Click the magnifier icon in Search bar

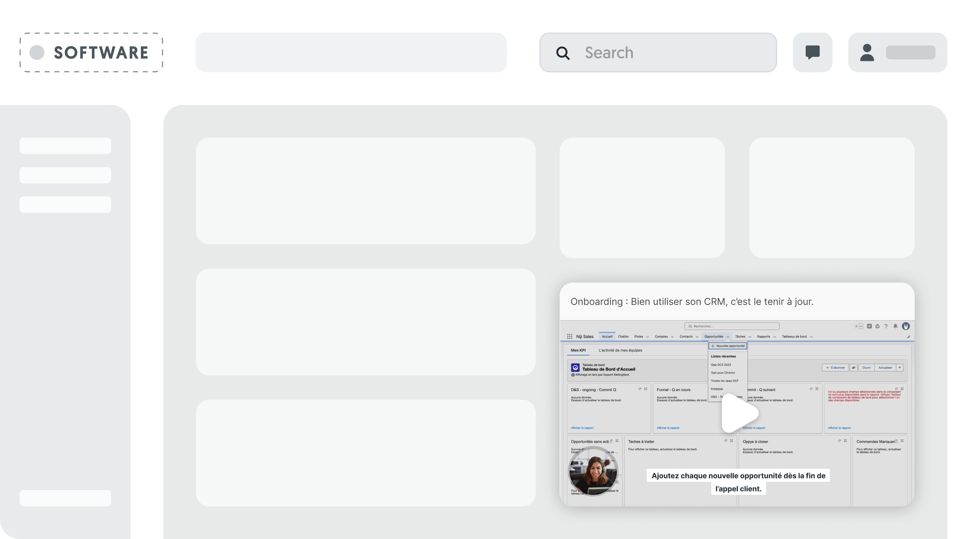pyautogui.click(x=563, y=53)
